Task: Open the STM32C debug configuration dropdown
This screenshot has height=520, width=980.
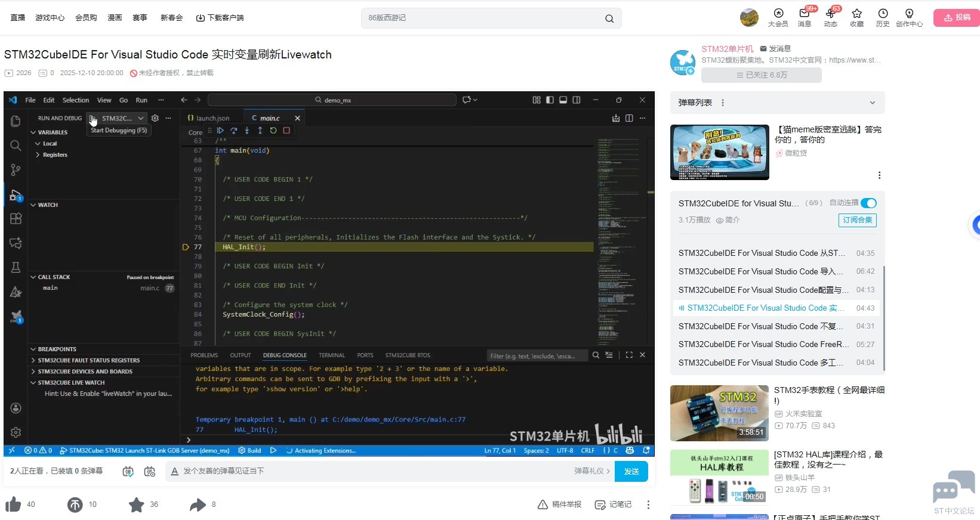Action: pos(140,118)
